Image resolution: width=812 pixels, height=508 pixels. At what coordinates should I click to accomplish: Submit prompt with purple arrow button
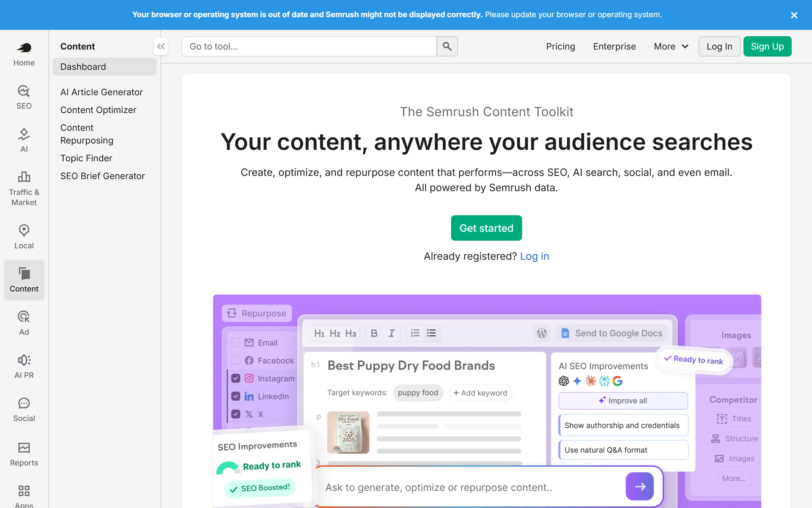[639, 486]
